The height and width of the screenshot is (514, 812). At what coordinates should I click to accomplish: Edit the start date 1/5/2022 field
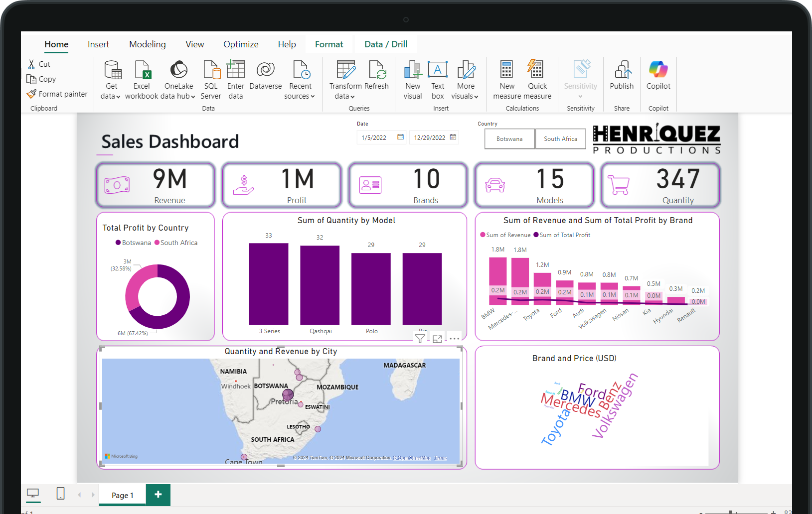click(x=381, y=137)
